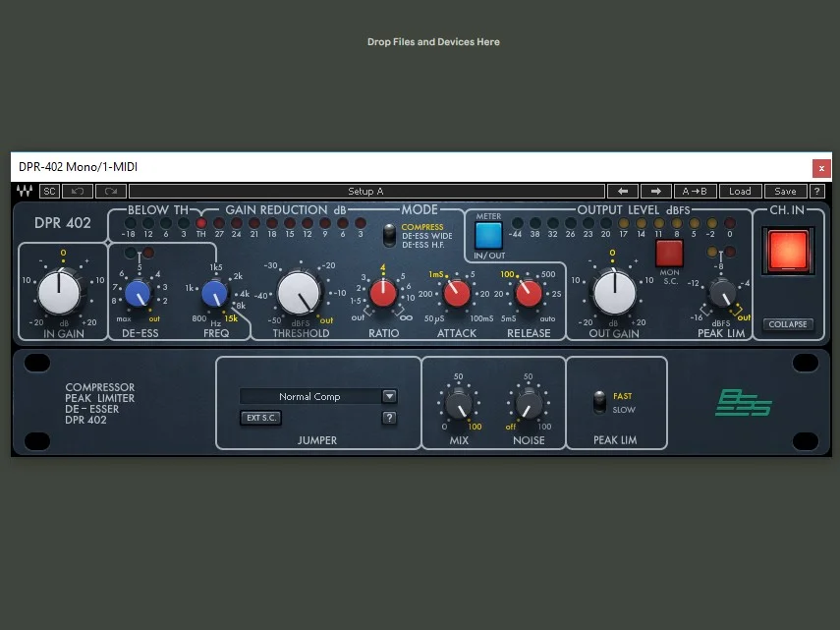The height and width of the screenshot is (630, 840).
Task: Open the Setup A preset field
Action: pos(366,192)
